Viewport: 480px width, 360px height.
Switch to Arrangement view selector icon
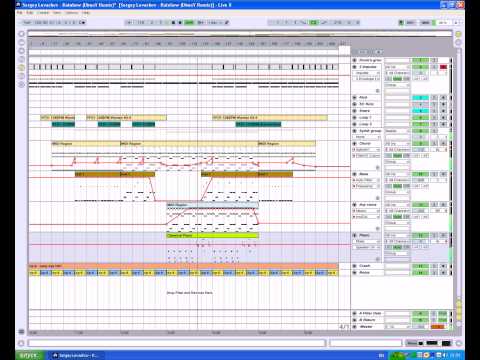click(458, 34)
